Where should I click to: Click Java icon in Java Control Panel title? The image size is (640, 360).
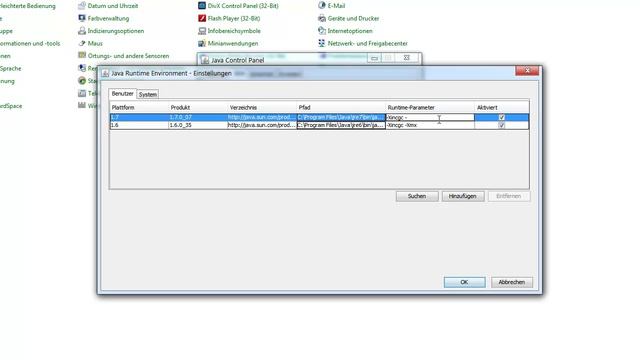point(204,60)
